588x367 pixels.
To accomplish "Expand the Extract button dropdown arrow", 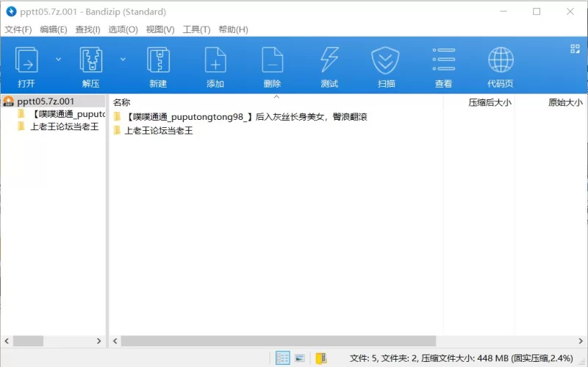I will 123,60.
